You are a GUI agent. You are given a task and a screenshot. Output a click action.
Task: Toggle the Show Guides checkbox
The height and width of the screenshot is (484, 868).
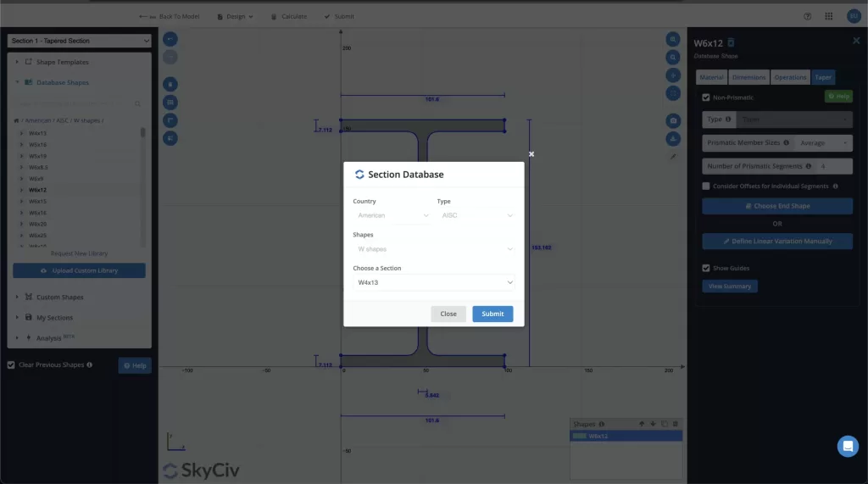tap(706, 268)
